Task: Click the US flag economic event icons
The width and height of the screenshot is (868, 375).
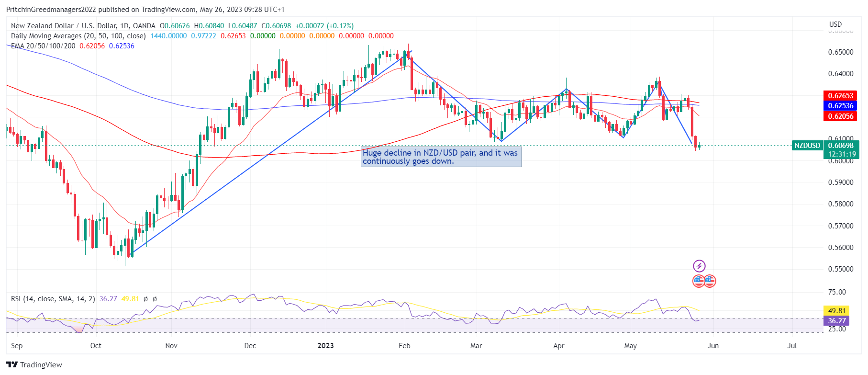Action: 704,281
